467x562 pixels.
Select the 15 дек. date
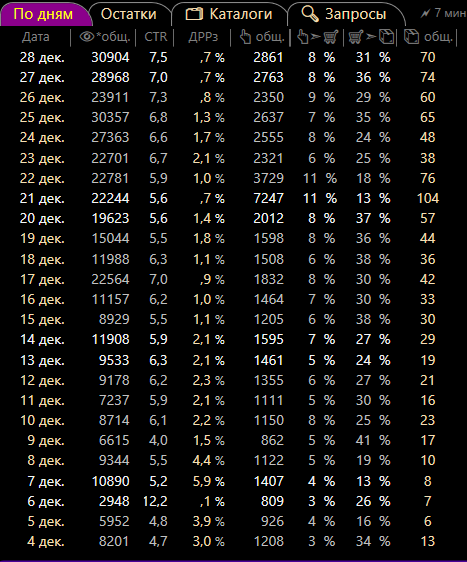[42, 320]
